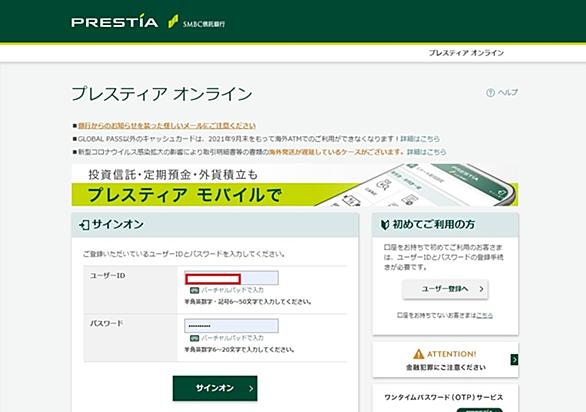Click the プレスティア オンライン text in top bar
Image resolution: width=586 pixels, height=412 pixels.
point(466,53)
